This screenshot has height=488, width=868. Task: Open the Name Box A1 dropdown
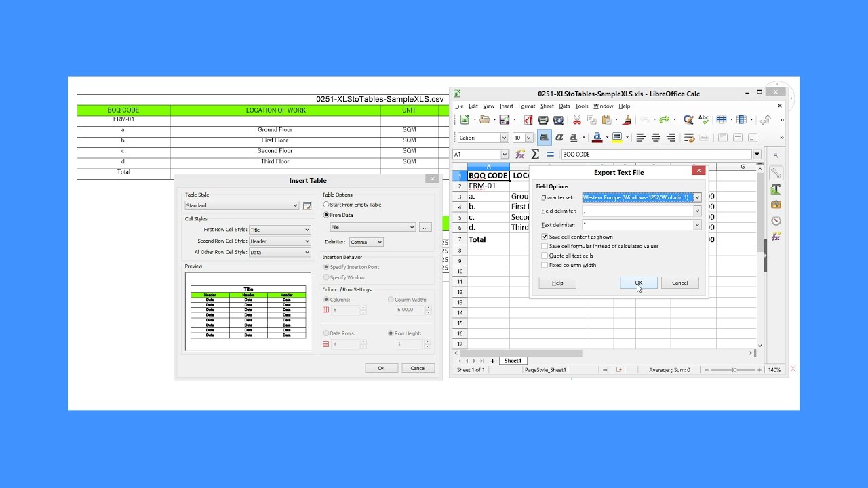[504, 155]
